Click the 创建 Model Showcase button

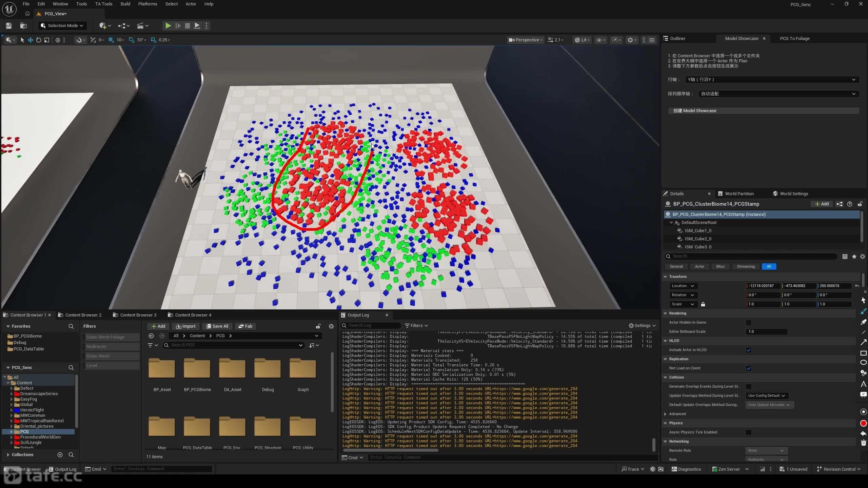(x=763, y=111)
